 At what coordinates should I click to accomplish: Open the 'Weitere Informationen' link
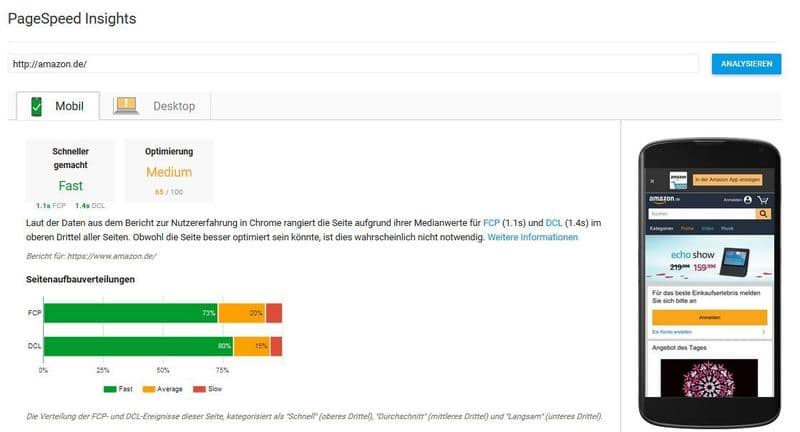533,237
